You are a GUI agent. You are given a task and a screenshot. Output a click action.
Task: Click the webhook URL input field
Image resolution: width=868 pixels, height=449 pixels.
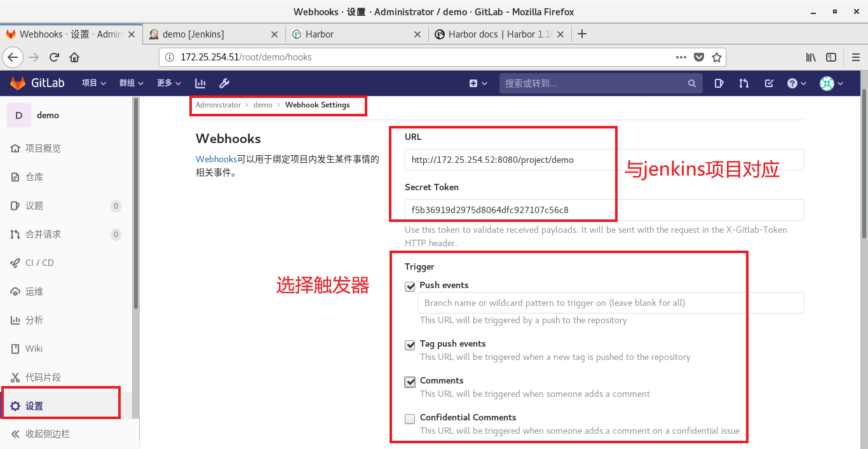click(x=604, y=160)
